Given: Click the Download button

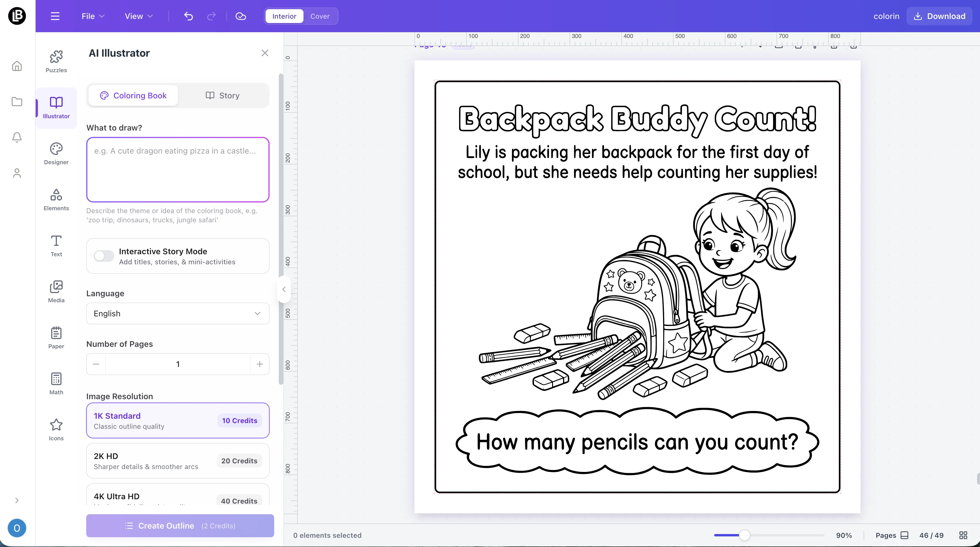Looking at the screenshot, I should [x=939, y=16].
